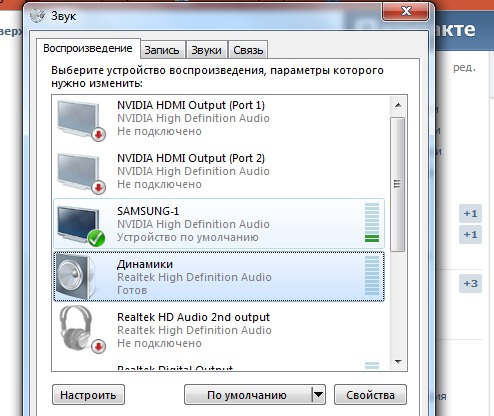Click the Готов status under Динамики
The height and width of the screenshot is (416, 494).
132,290
